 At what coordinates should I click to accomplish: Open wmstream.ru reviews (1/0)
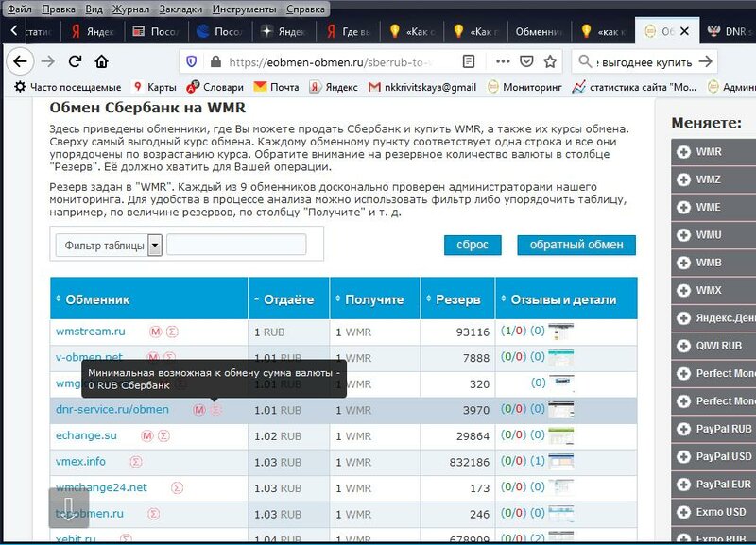(x=513, y=331)
